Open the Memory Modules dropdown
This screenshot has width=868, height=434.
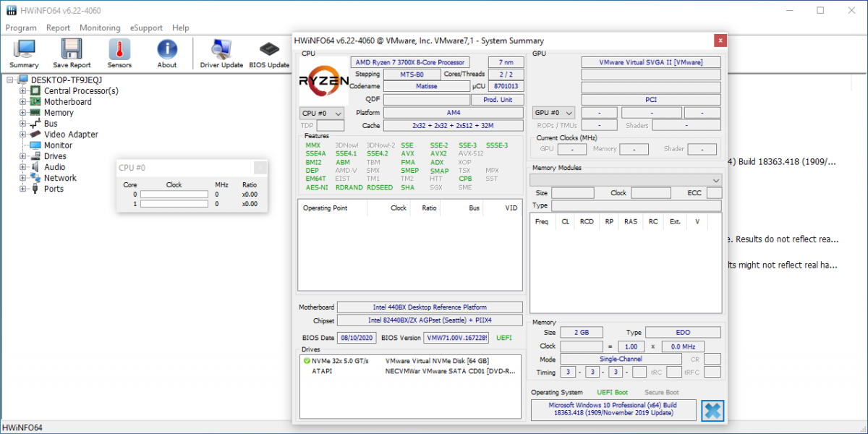[x=626, y=179]
